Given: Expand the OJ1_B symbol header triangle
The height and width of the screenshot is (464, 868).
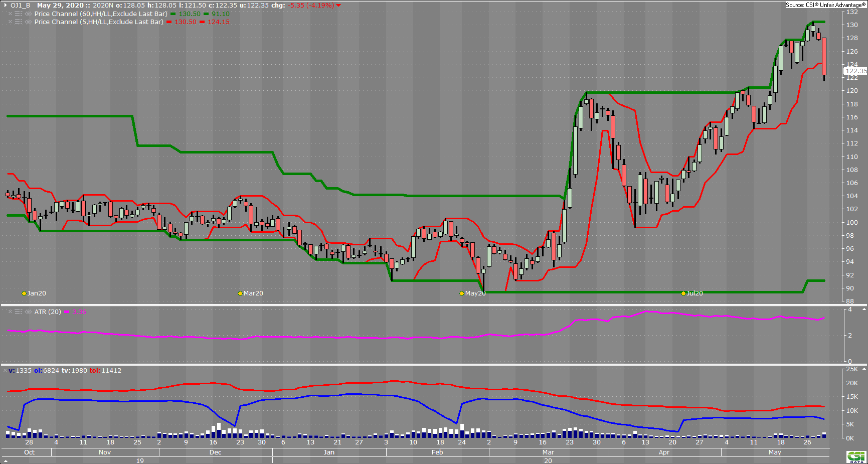Looking at the screenshot, I should pyautogui.click(x=6, y=6).
